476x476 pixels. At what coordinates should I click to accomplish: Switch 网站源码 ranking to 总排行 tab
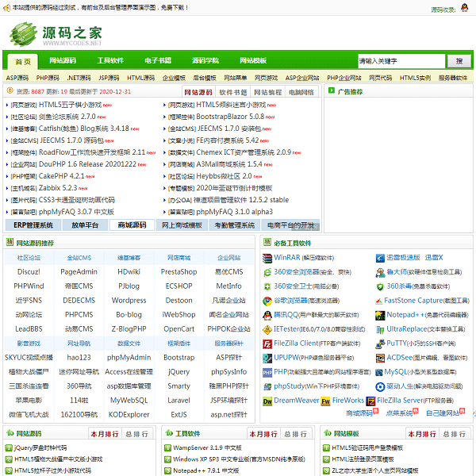click(137, 434)
